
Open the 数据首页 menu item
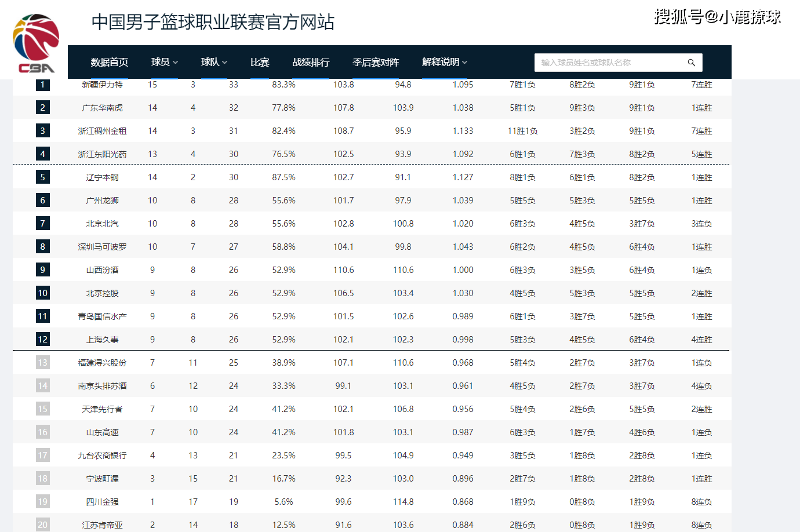click(x=110, y=62)
